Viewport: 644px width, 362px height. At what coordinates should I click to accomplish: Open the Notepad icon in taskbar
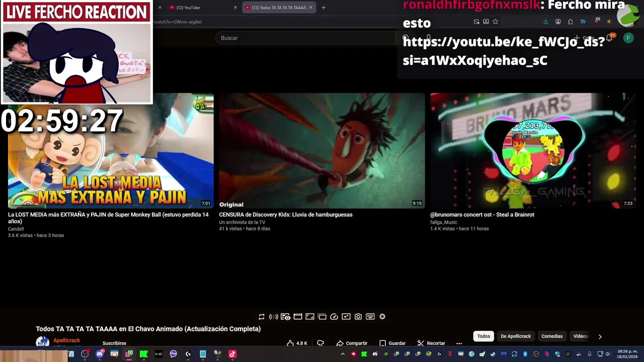(x=203, y=354)
